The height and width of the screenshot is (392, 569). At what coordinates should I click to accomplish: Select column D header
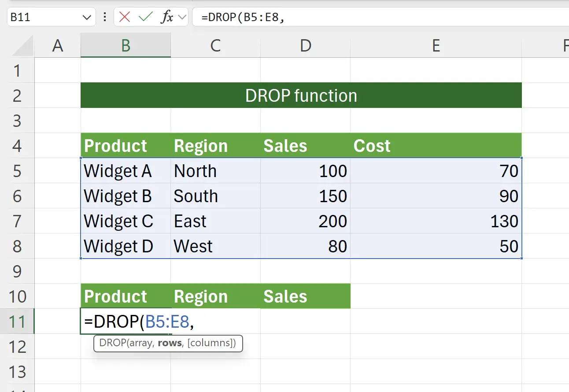(305, 45)
